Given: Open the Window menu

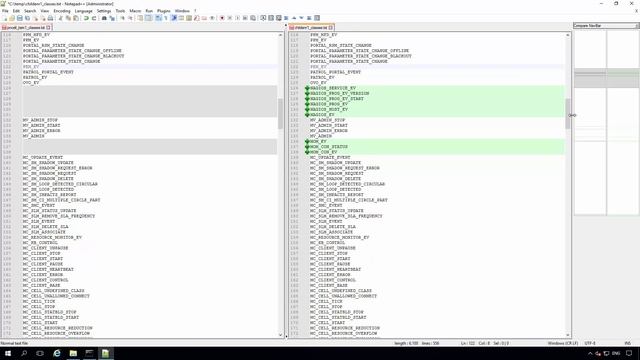Looking at the screenshot, I should coord(182,11).
